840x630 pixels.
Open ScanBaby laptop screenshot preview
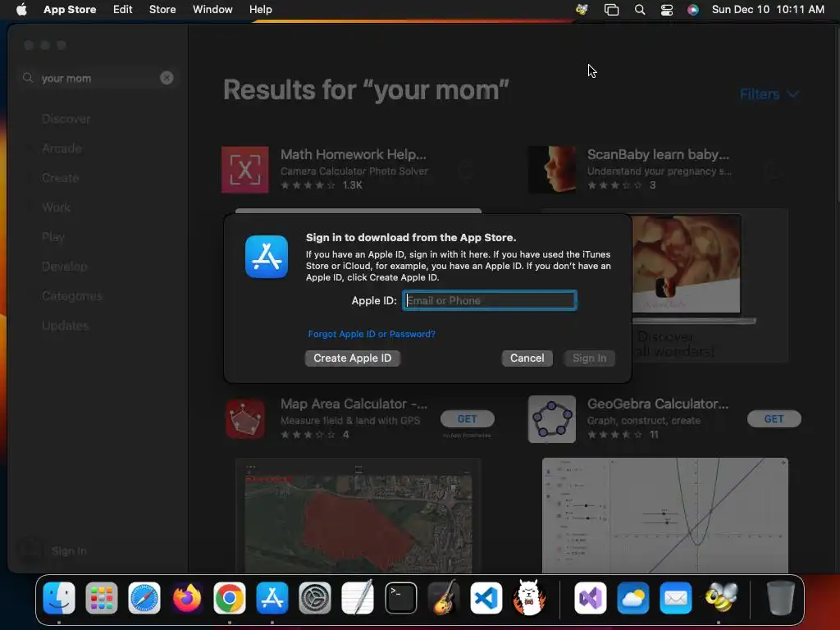pyautogui.click(x=710, y=285)
